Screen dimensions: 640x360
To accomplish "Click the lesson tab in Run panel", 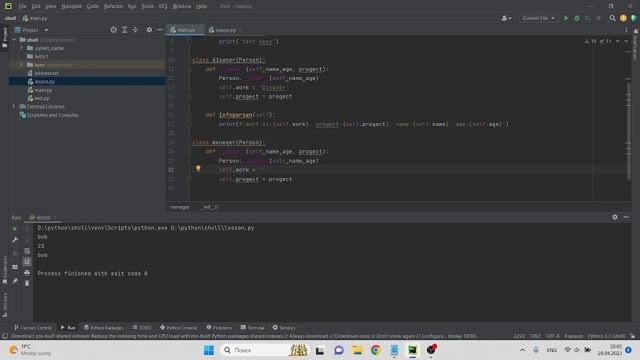I will click(43, 217).
